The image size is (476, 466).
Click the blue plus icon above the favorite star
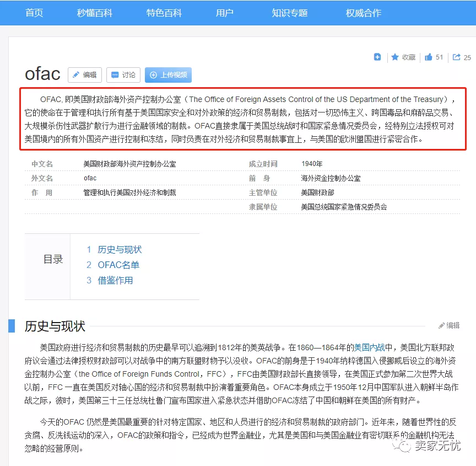377,57
